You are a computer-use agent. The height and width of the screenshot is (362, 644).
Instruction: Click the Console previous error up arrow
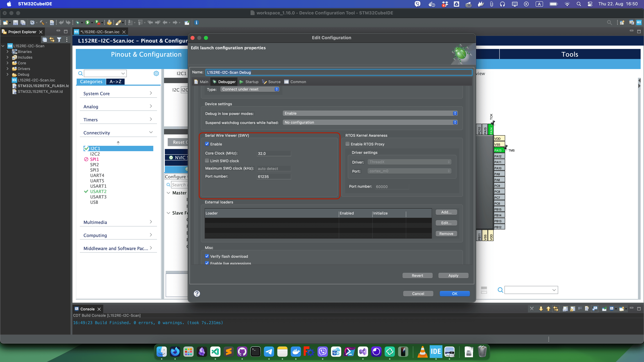[548, 309]
